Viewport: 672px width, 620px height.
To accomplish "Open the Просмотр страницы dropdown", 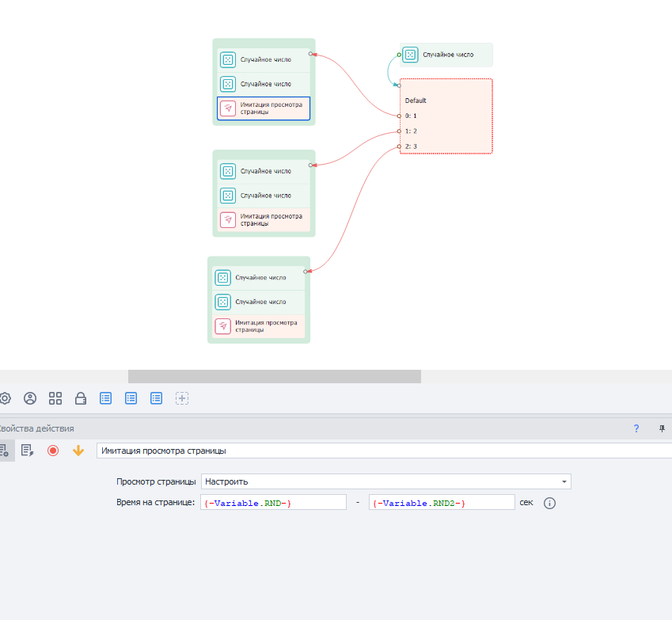I will pyautogui.click(x=386, y=481).
